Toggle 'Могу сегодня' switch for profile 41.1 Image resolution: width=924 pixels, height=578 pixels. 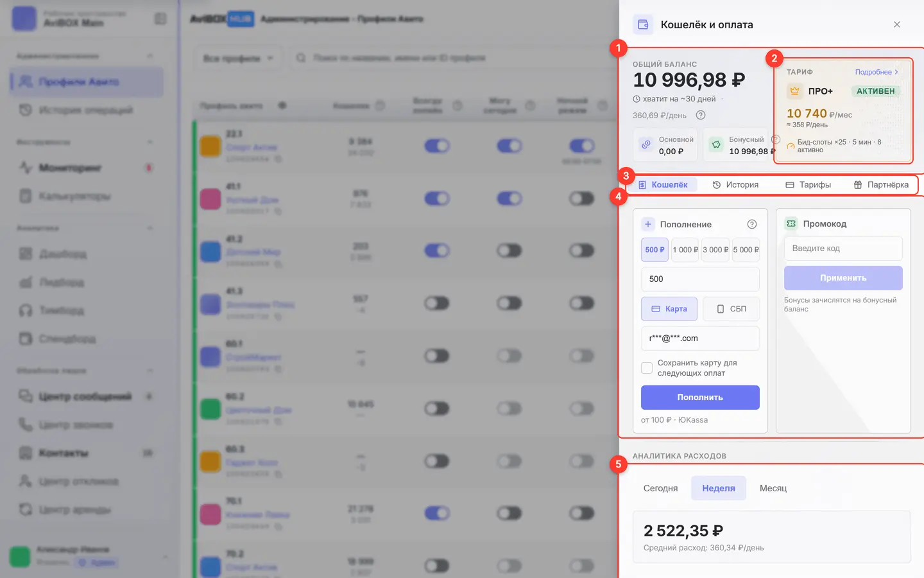(x=509, y=198)
